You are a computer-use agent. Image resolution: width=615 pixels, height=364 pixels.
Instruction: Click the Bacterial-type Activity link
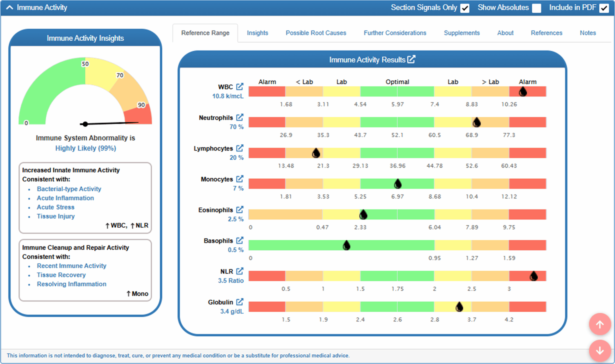[69, 189]
